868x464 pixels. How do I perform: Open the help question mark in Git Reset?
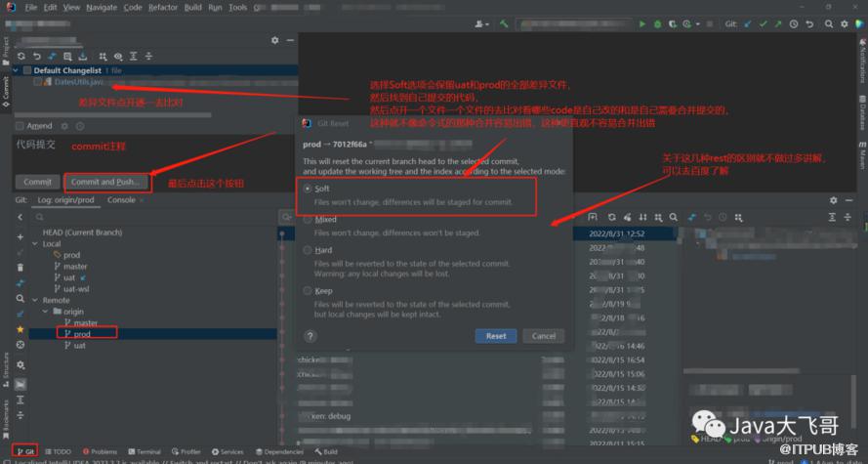(x=310, y=335)
